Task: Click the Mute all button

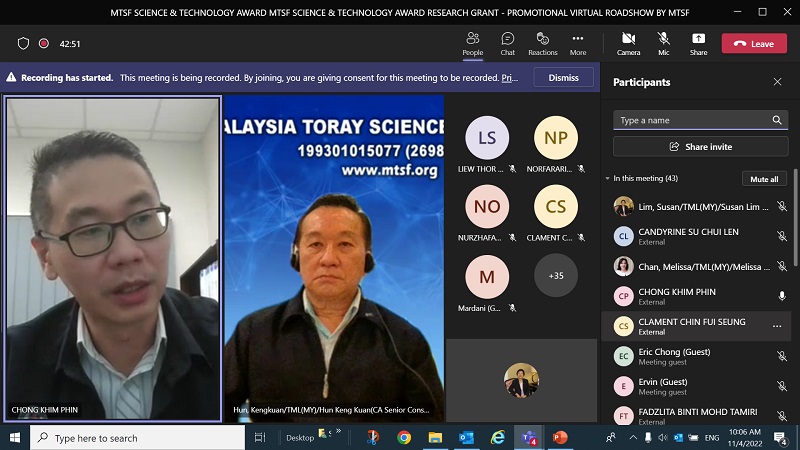Action: (x=764, y=179)
